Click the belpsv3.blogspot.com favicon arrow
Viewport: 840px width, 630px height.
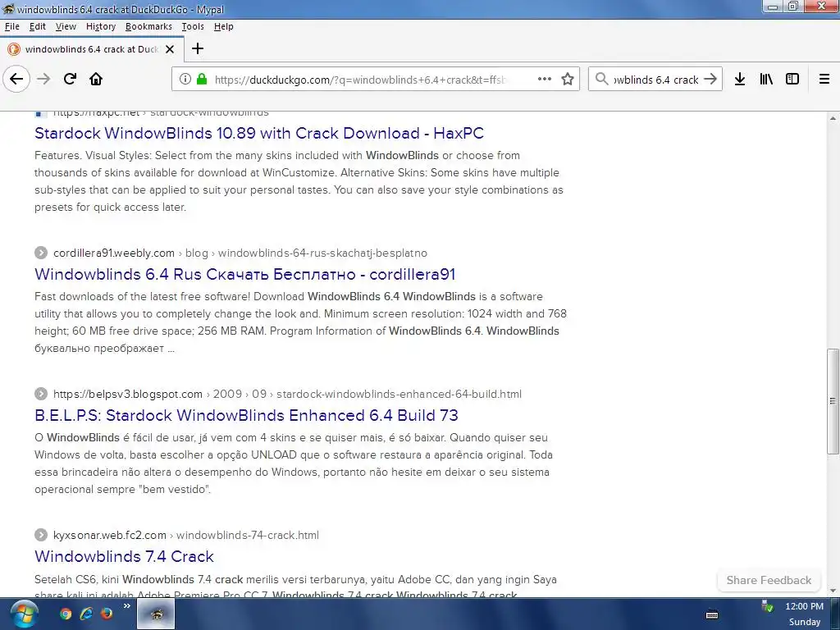(x=41, y=394)
